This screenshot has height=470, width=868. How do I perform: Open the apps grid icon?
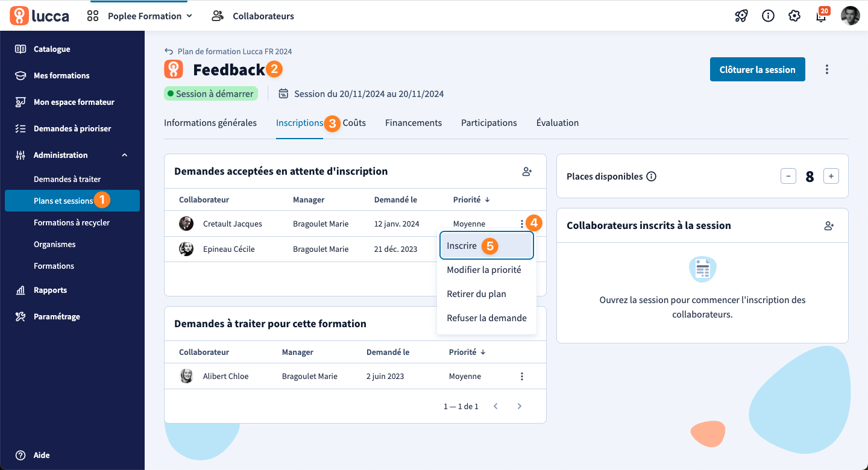pyautogui.click(x=93, y=16)
